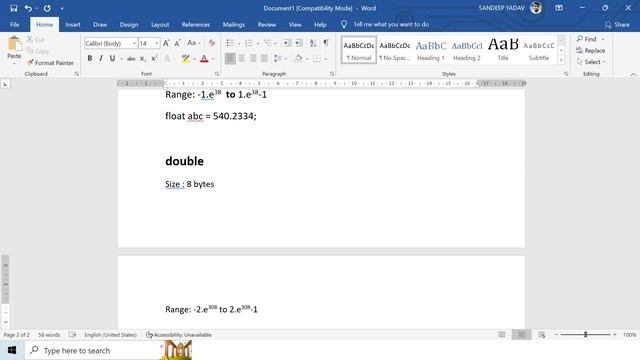Click the 58 words count
The image size is (640, 360).
click(49, 335)
